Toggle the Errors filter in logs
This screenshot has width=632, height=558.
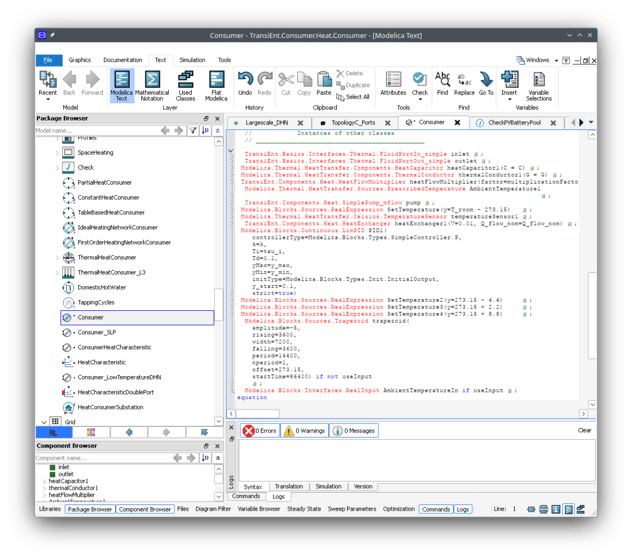[260, 430]
